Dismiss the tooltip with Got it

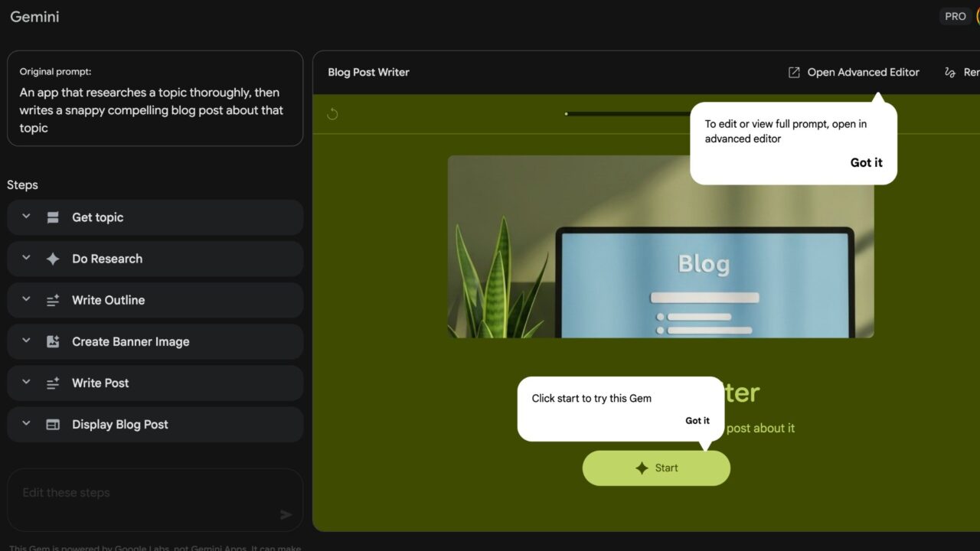[866, 162]
